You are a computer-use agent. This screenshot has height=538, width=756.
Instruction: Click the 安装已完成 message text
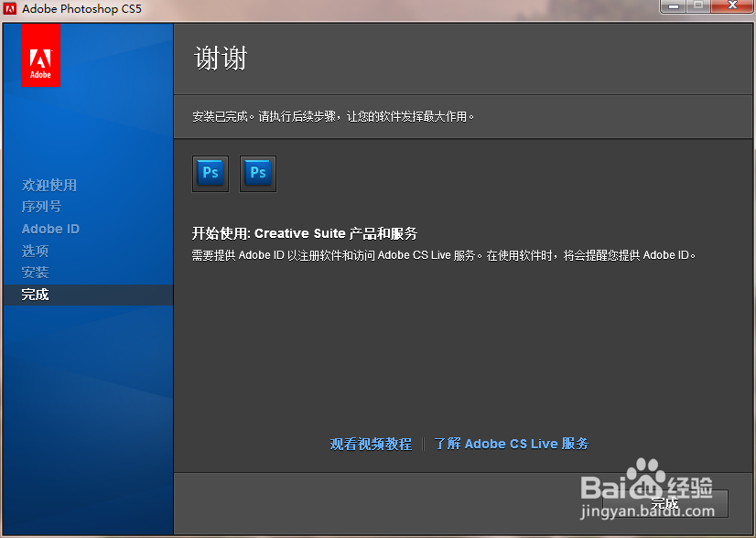(333, 117)
